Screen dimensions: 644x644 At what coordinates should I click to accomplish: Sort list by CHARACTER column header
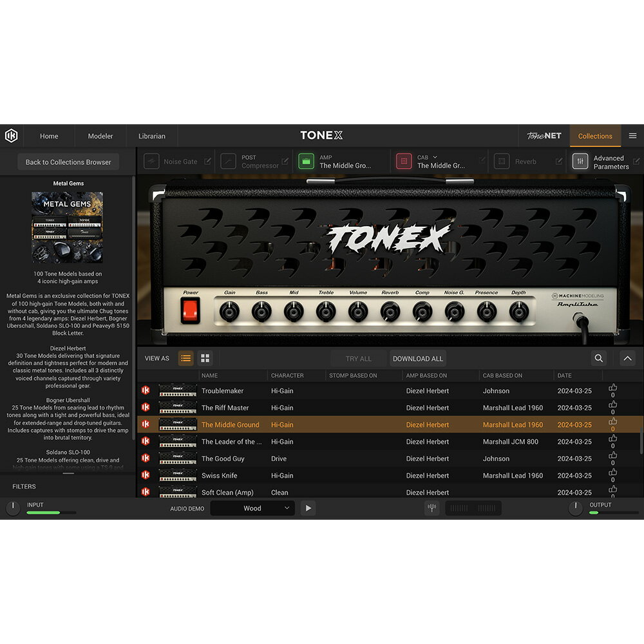coord(287,375)
